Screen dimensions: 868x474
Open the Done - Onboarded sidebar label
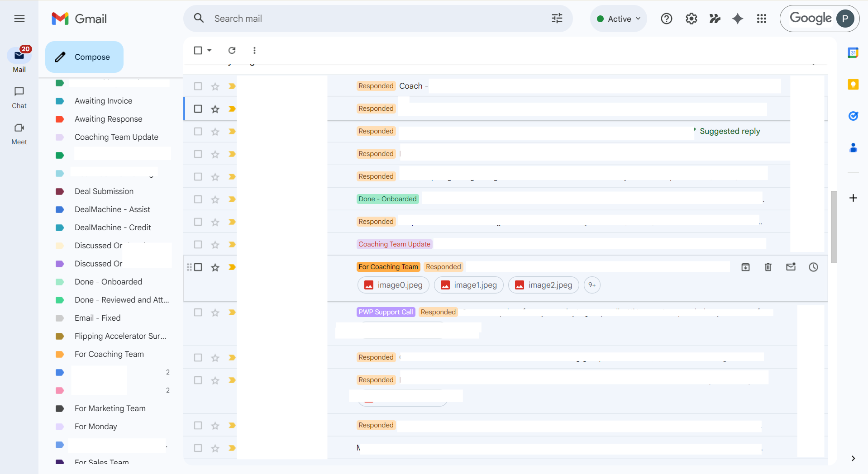[108, 282]
